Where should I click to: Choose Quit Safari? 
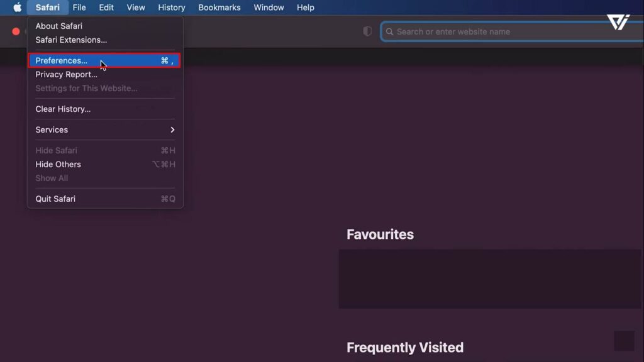105,199
